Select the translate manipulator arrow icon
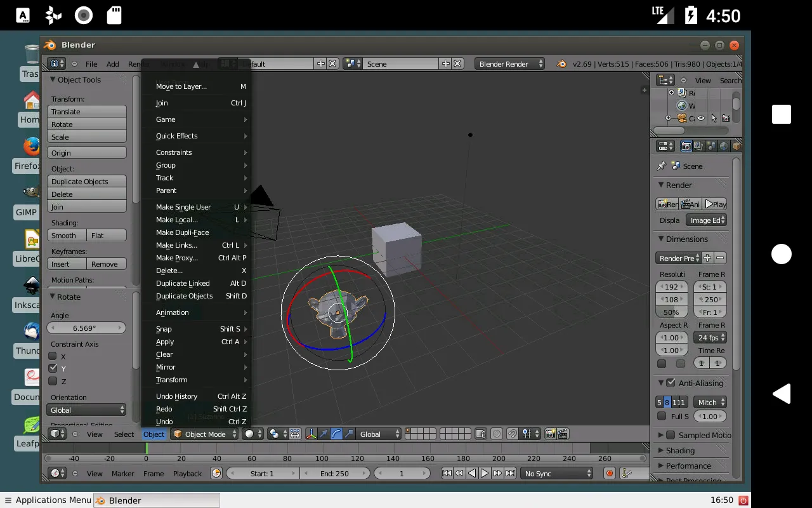 (324, 434)
